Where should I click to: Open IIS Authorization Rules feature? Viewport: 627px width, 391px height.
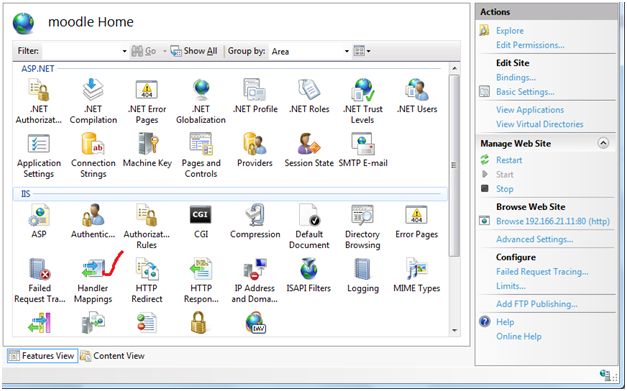147,226
